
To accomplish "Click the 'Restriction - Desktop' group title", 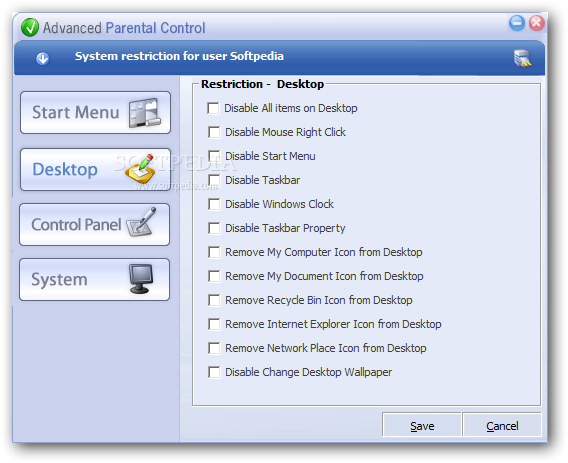I will (262, 84).
